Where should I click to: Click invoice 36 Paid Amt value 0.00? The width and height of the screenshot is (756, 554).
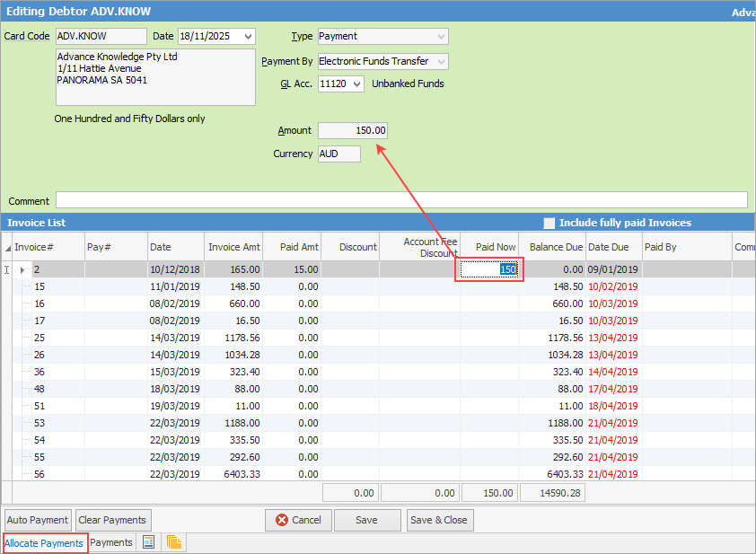pyautogui.click(x=308, y=373)
